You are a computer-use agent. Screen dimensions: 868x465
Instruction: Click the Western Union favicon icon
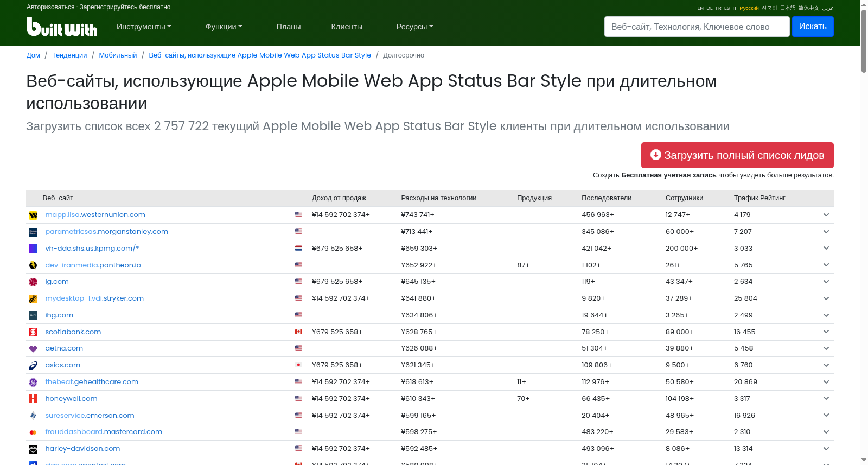tap(33, 215)
